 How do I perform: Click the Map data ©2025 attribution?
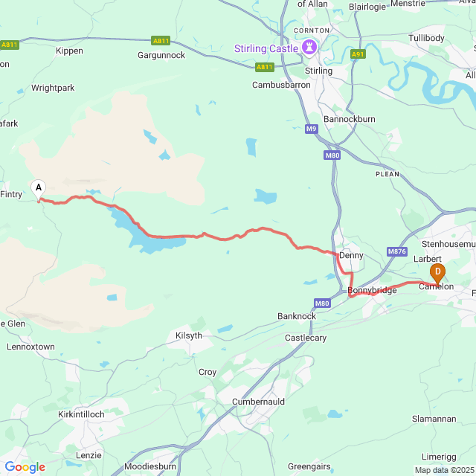click(445, 470)
